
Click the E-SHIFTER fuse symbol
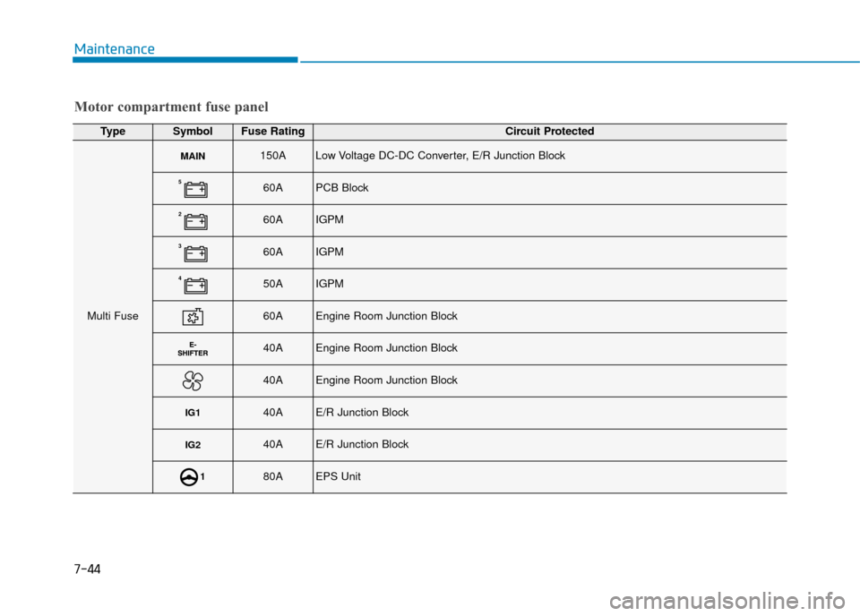coord(193,349)
